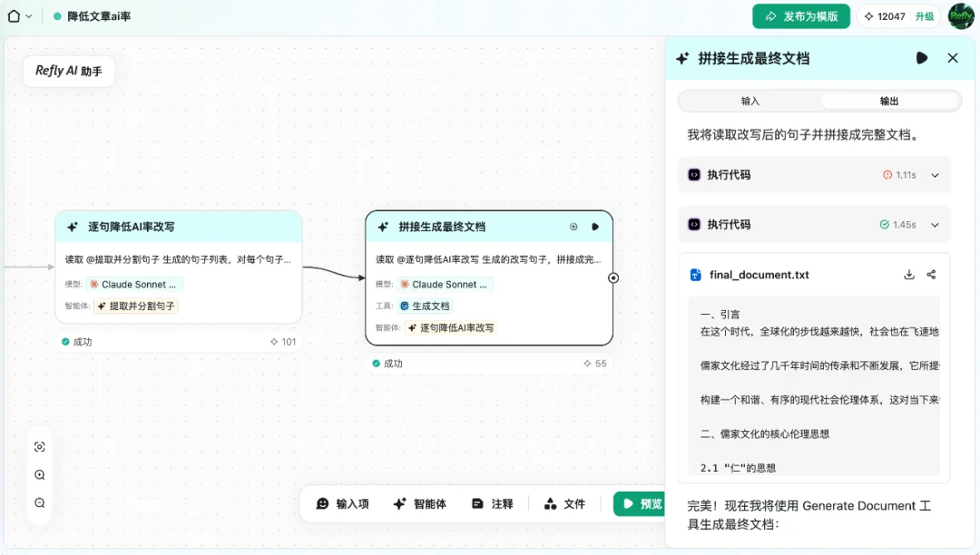This screenshot has height=555, width=980.
Task: Toggle off the 拼接生成最终文档 node
Action: click(x=573, y=227)
